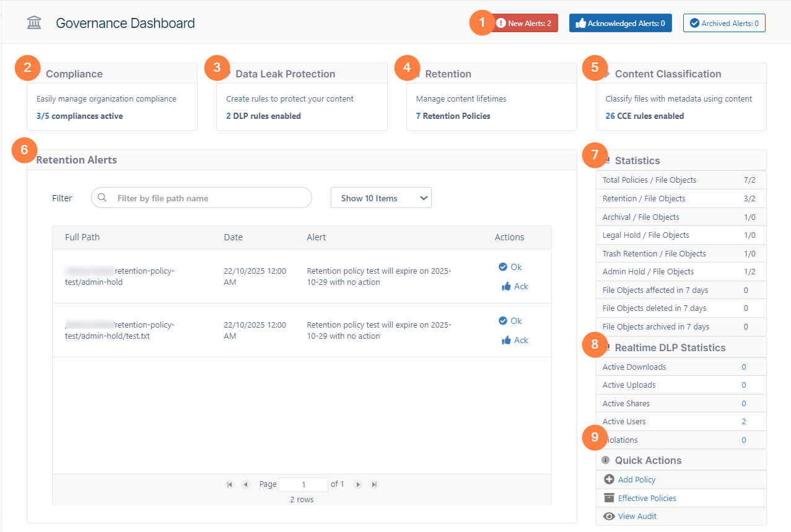Click the View Audit eye icon
The image size is (791, 532).
point(609,516)
